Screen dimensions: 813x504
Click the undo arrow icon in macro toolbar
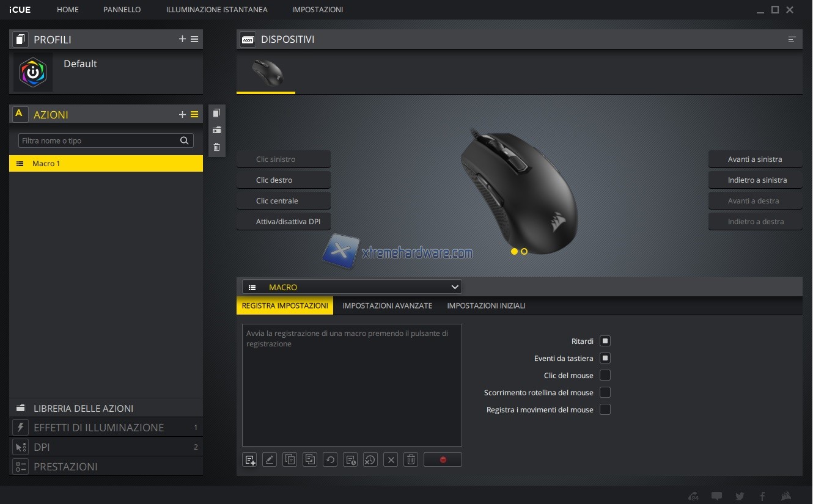point(330,460)
